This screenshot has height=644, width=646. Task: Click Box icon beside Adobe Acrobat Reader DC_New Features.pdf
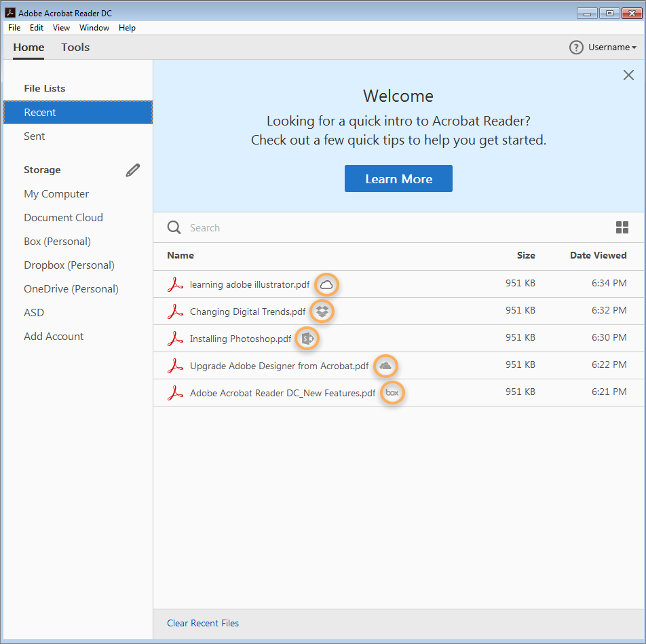point(392,393)
